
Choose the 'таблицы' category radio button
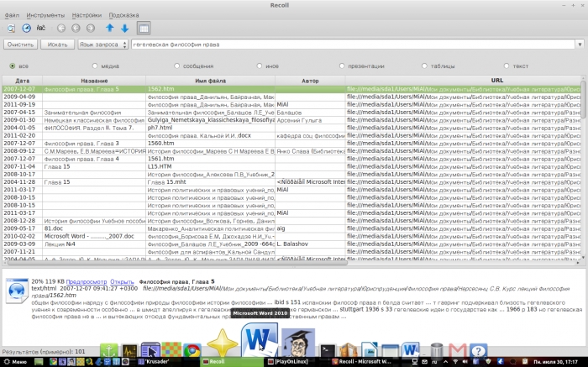[424, 65]
